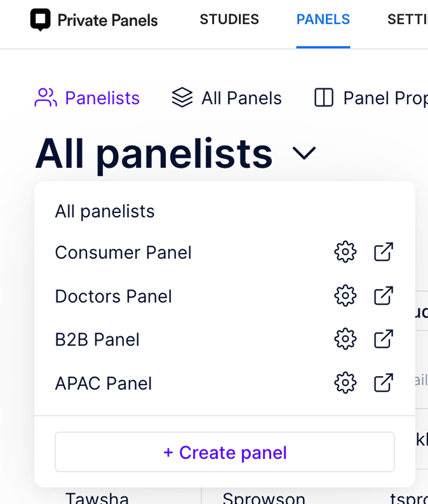Image resolution: width=428 pixels, height=504 pixels.
Task: Open Consumer Panel in new window icon
Action: coord(383,252)
